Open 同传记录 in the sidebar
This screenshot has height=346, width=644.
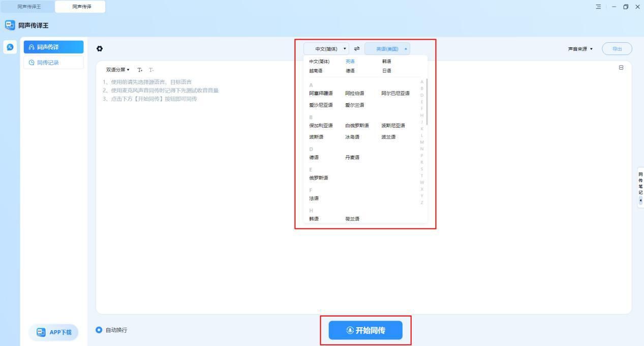53,63
